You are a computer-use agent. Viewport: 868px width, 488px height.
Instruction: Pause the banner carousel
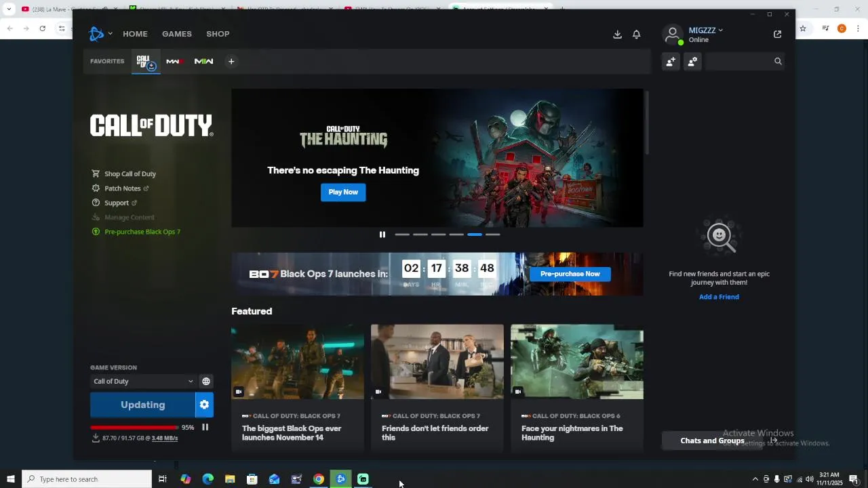pos(382,235)
